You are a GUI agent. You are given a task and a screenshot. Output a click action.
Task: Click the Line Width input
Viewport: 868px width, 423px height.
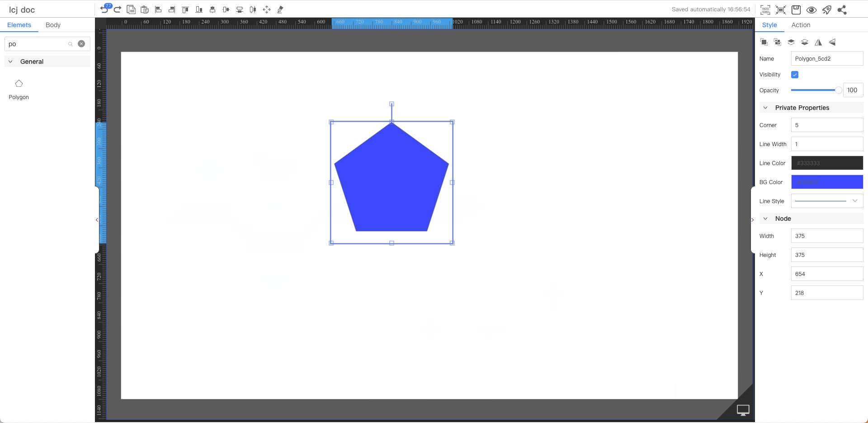(x=827, y=144)
